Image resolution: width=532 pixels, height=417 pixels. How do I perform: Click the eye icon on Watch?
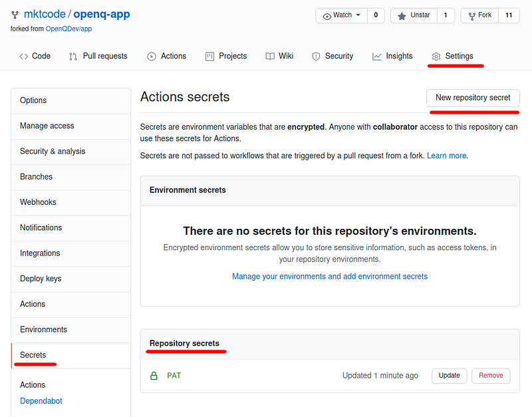point(327,16)
